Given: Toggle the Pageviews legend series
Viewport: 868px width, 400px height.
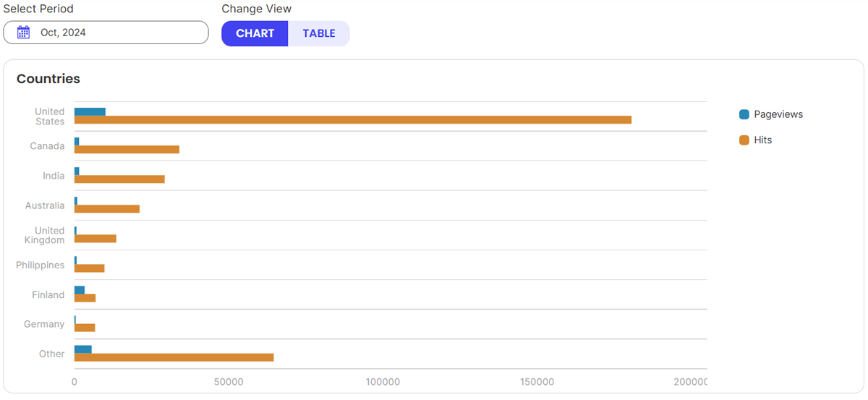Looking at the screenshot, I should pos(778,114).
